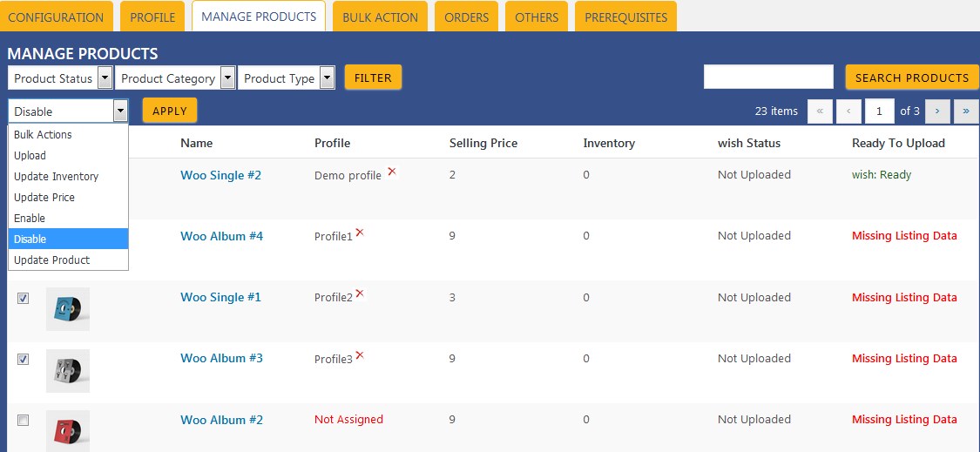Click the Profile column header
Viewport: 980px width, 452px height.
pos(332,143)
